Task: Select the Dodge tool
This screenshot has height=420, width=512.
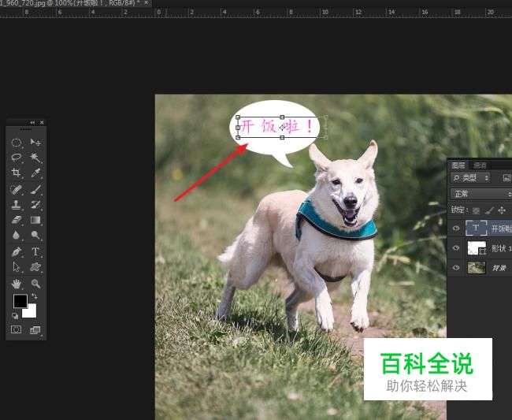Action: [x=35, y=235]
